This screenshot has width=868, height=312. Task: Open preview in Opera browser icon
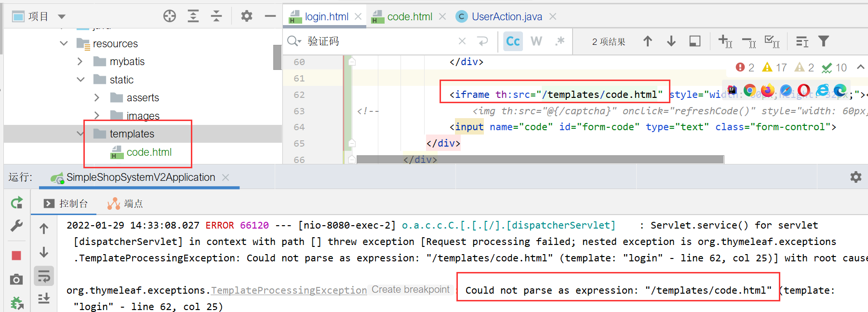click(x=804, y=90)
